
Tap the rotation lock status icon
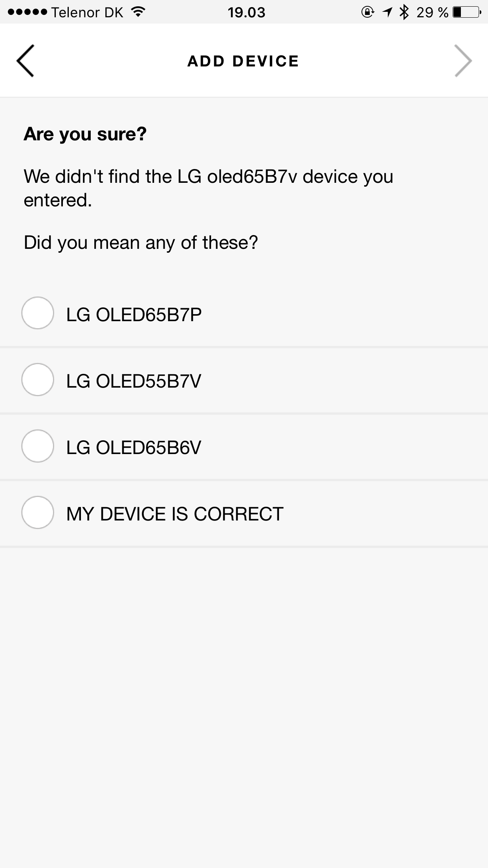(367, 12)
